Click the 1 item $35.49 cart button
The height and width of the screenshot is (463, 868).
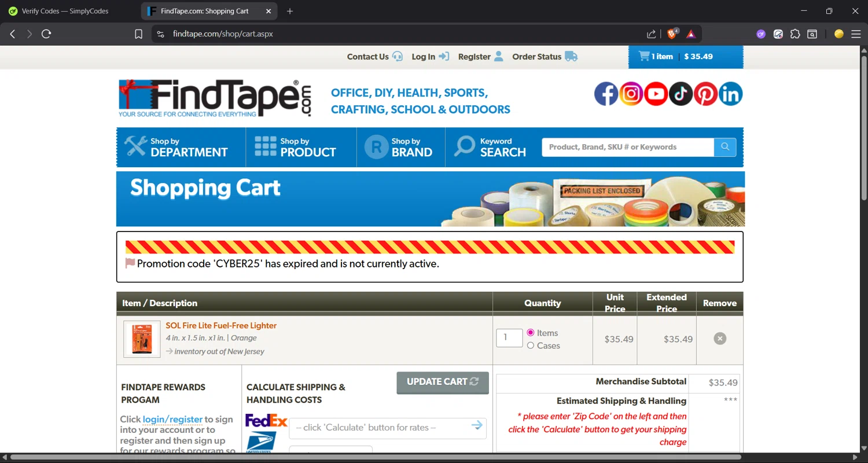coord(686,57)
